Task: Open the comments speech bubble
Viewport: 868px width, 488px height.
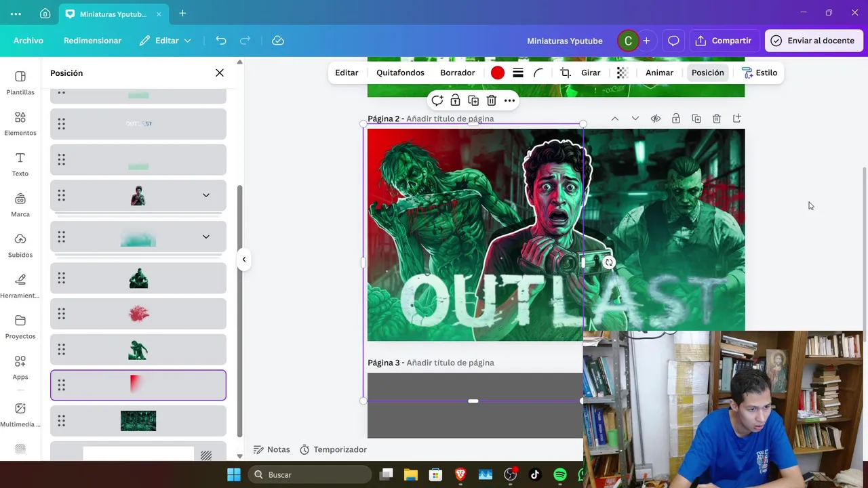Action: (x=673, y=41)
